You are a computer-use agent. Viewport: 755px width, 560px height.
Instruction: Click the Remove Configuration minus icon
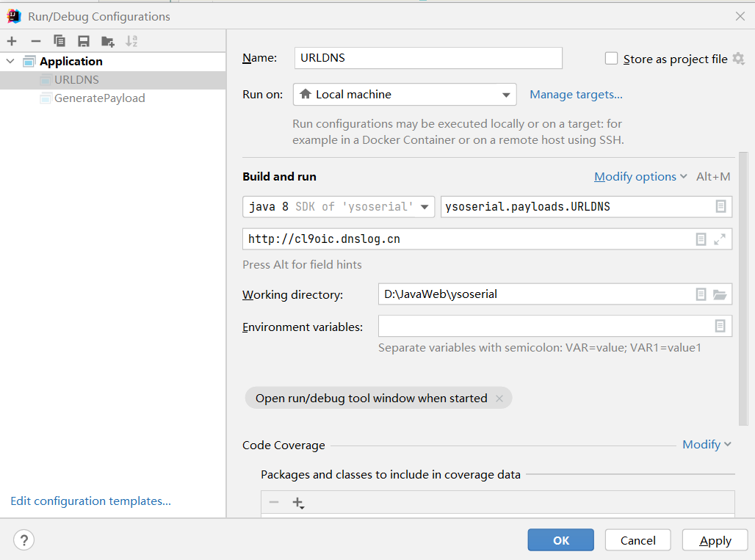click(x=35, y=41)
